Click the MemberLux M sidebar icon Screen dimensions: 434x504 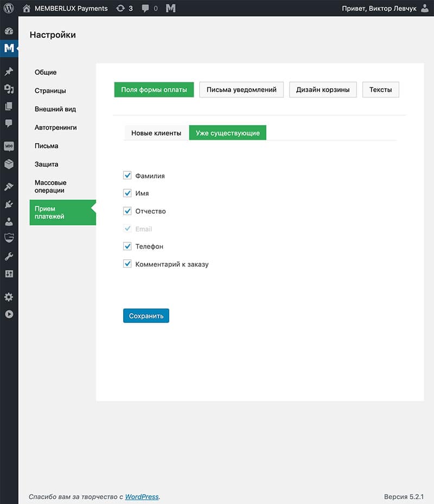pyautogui.click(x=9, y=48)
